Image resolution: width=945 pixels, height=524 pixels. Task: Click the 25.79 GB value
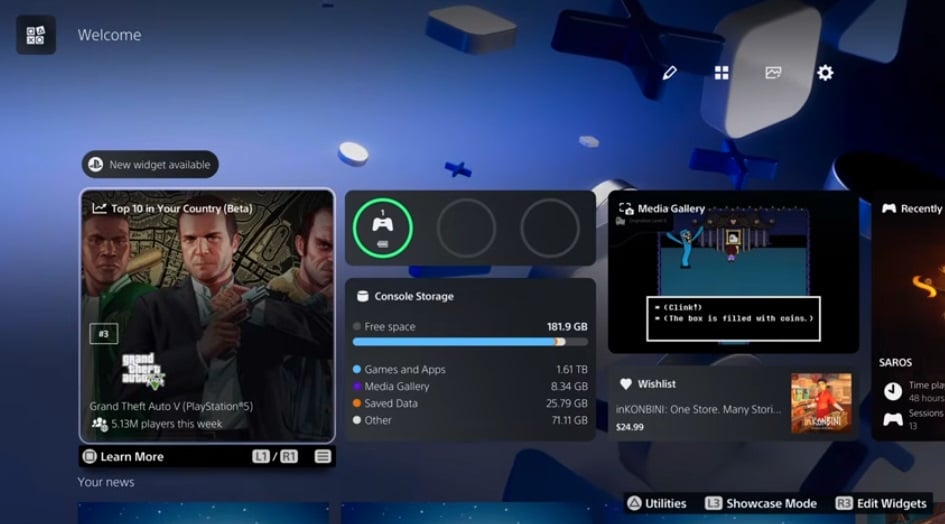coord(567,403)
